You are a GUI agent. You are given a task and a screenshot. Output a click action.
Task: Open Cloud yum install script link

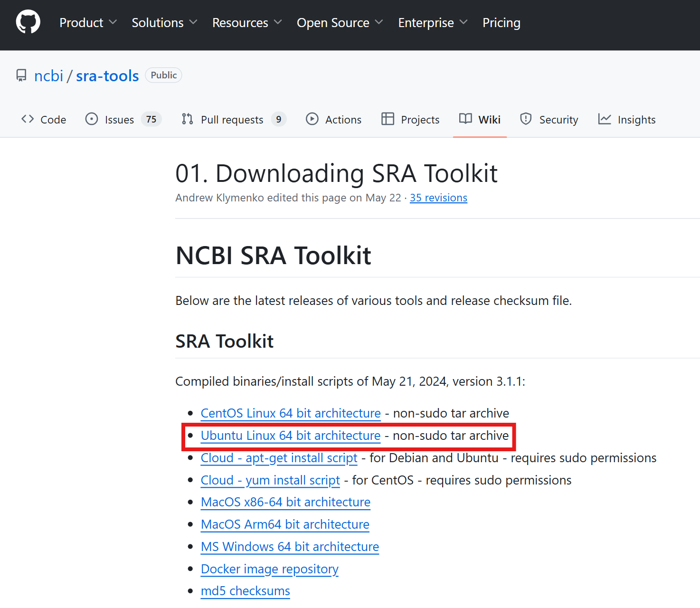[270, 480]
